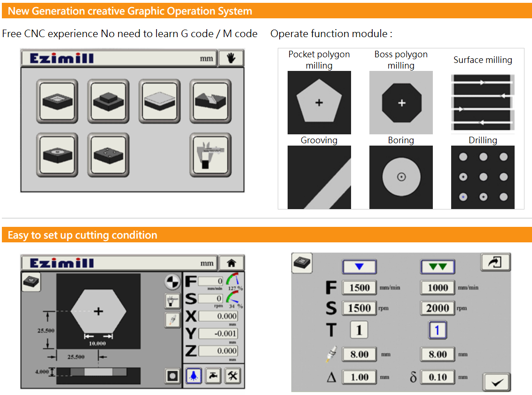532x395 pixels.
Task: Click the home icon in Ezimill header
Action: [231, 263]
